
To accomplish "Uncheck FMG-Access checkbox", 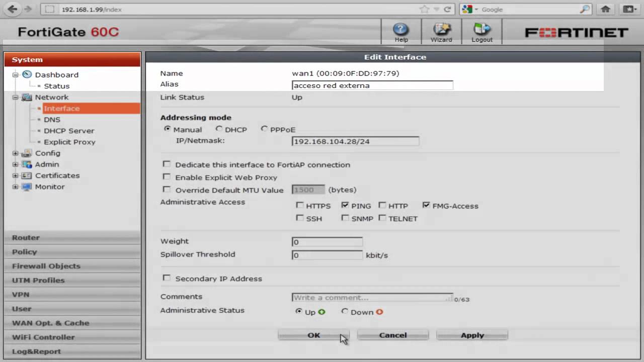I will [x=427, y=205].
